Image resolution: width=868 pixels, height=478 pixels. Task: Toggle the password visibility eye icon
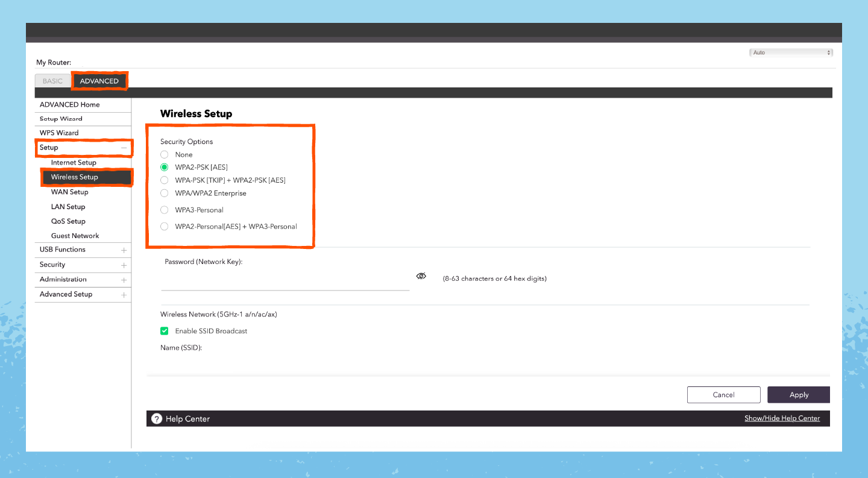coord(421,276)
